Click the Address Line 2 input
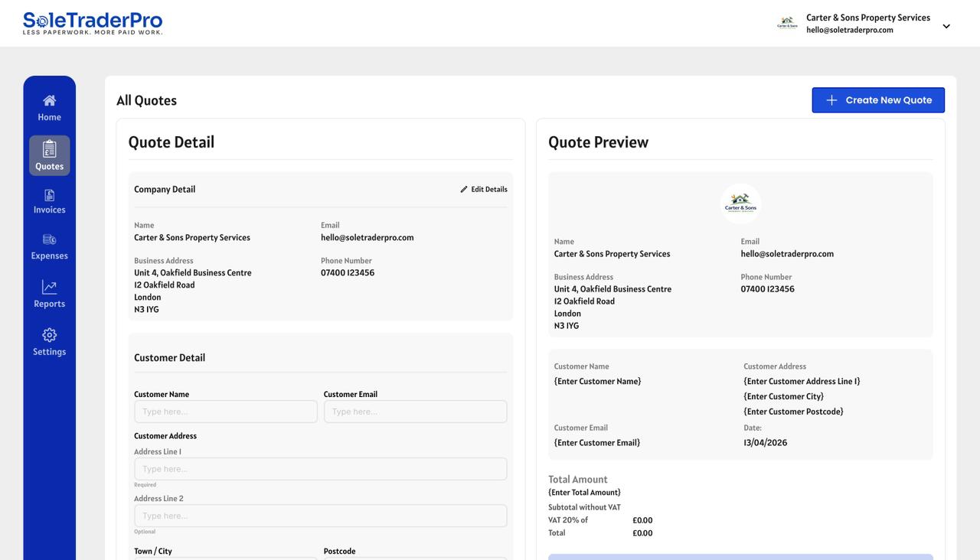The height and width of the screenshot is (560, 980). pos(320,516)
